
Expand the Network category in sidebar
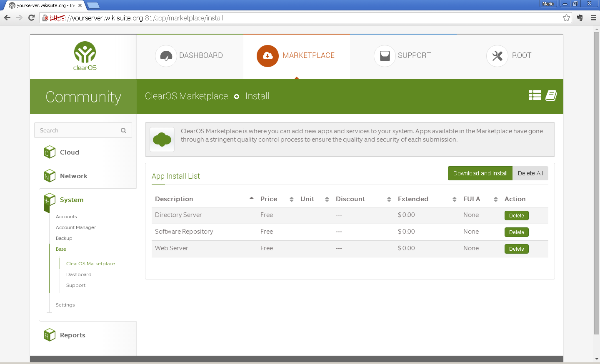click(x=73, y=176)
